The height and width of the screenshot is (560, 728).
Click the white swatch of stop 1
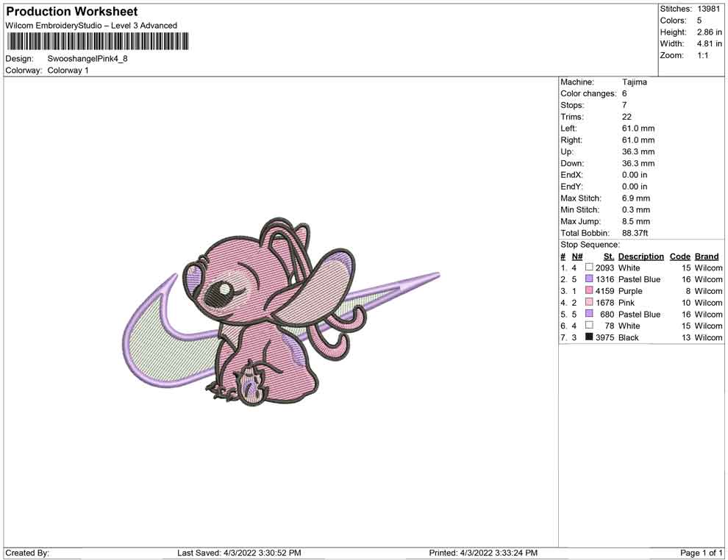[x=589, y=268]
